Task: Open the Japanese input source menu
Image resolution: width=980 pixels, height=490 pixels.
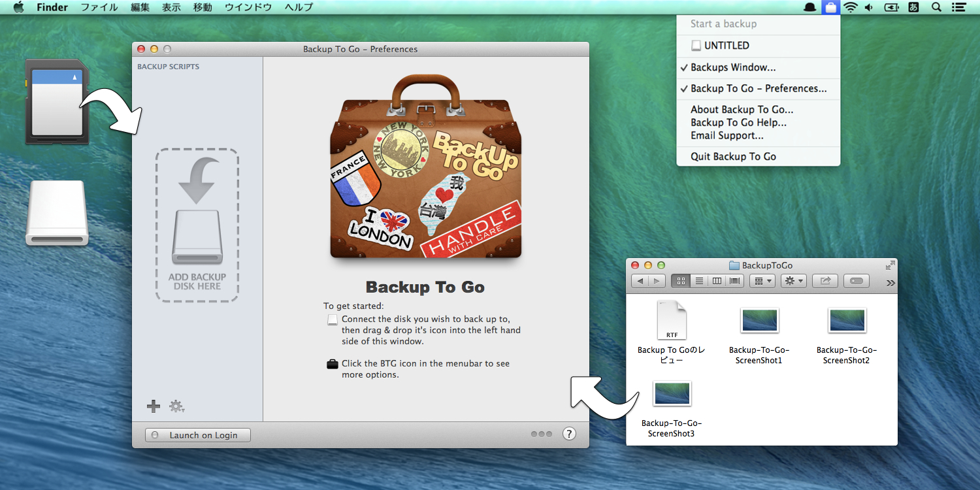Action: pos(914,7)
